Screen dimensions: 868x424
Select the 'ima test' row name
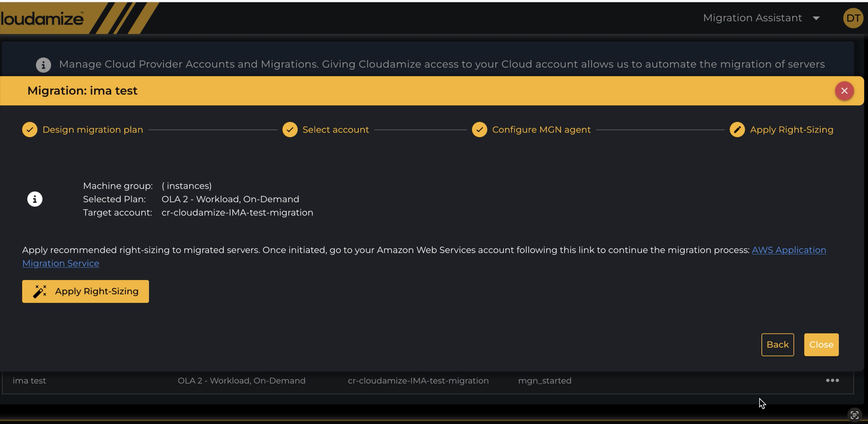point(29,381)
